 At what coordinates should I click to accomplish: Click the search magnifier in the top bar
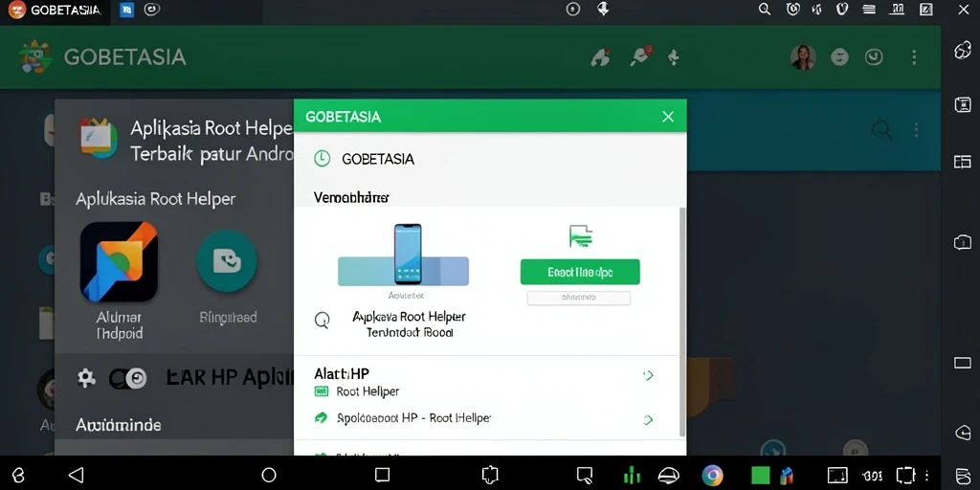764,10
